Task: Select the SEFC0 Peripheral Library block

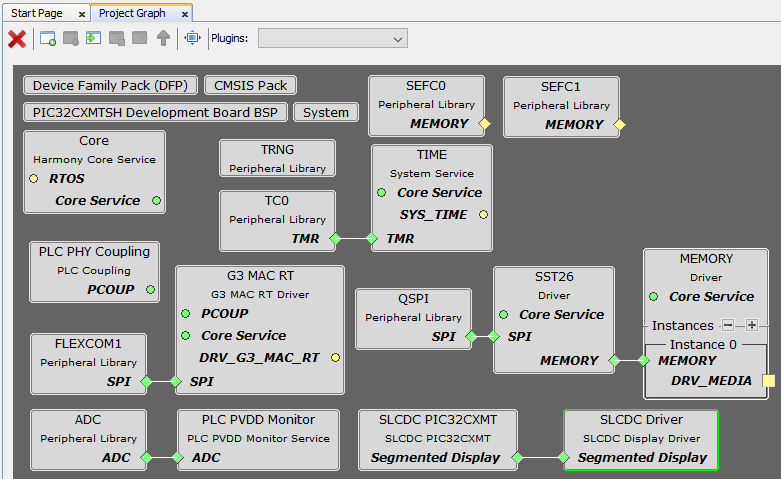Action: [x=426, y=106]
